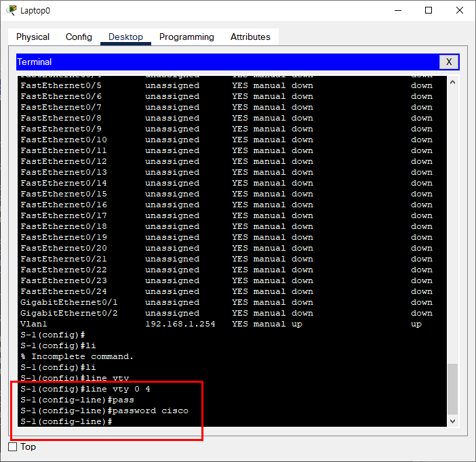Click the FastEthernet0/24 interface name
Viewport: 476px width, 462px height.
pyautogui.click(x=64, y=291)
